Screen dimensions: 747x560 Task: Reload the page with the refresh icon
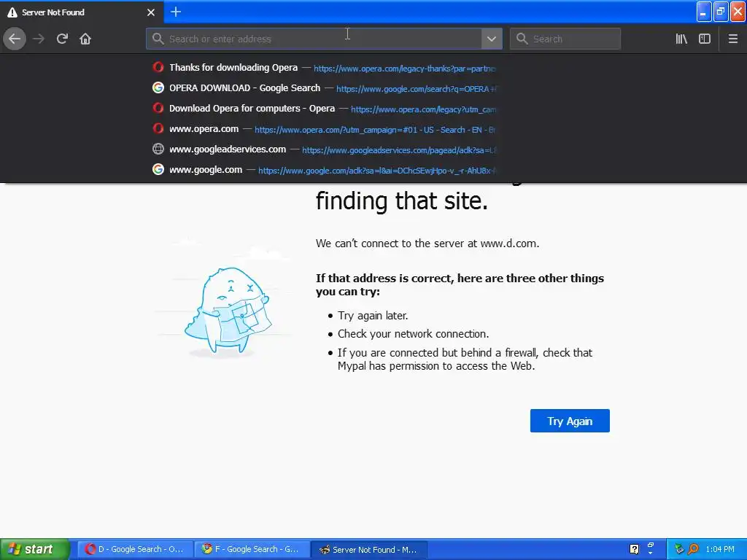(x=62, y=39)
